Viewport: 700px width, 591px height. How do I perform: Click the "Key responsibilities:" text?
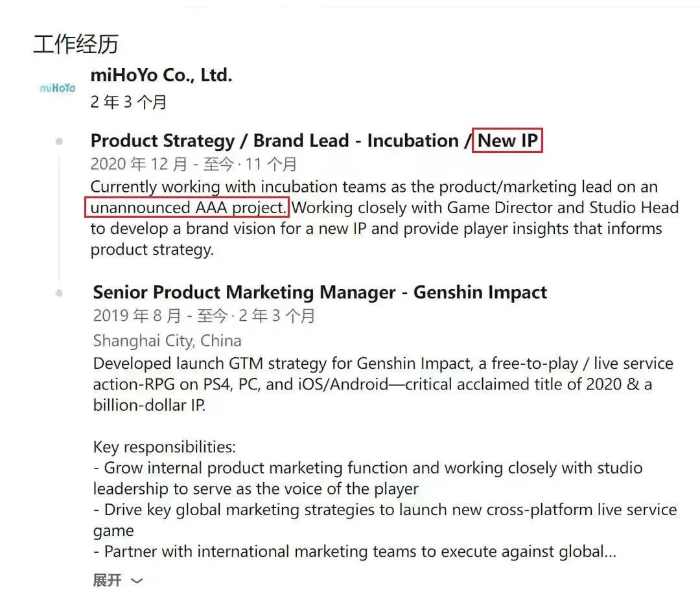(165, 447)
